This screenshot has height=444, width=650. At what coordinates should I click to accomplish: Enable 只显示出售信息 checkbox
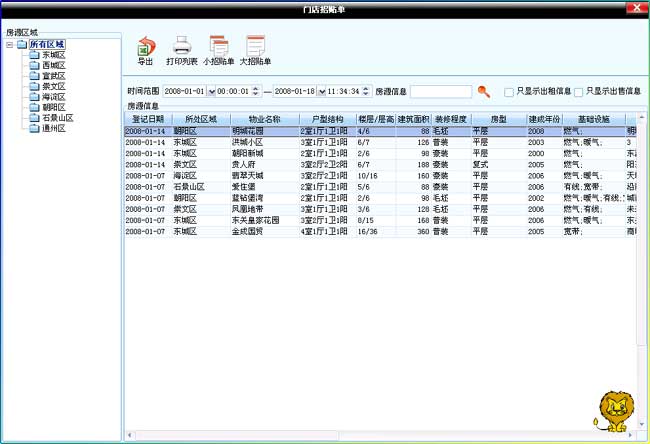579,92
